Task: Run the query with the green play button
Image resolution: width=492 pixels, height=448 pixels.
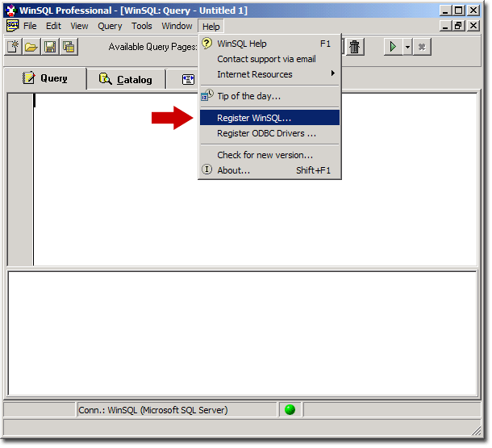Action: 394,47
